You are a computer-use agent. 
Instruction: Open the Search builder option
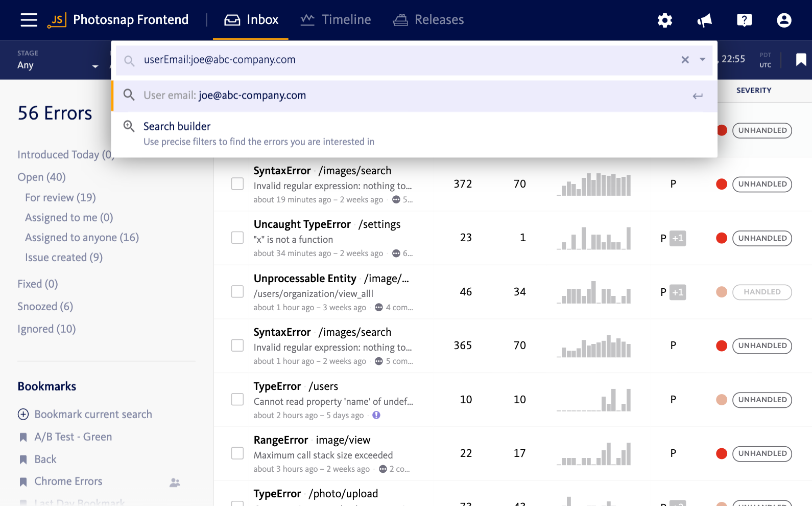click(415, 134)
